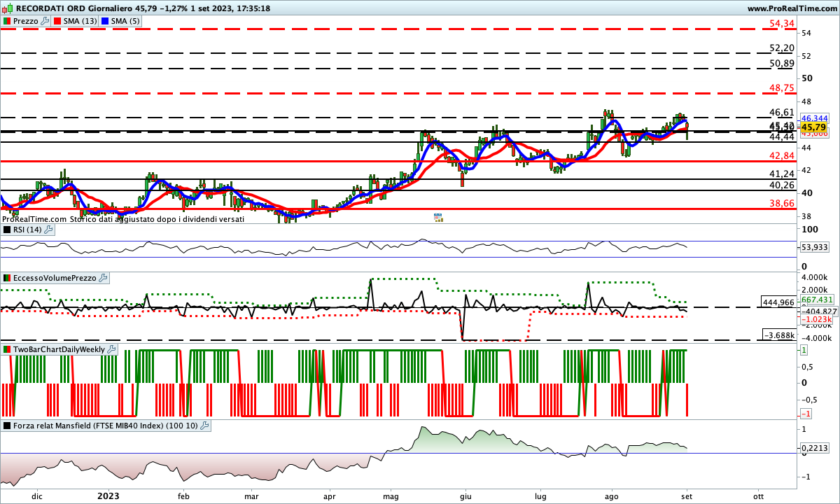Select the TwoBarChartDailyWeekly panel label
Image resolution: width=840 pixels, height=504 pixels.
(59, 349)
